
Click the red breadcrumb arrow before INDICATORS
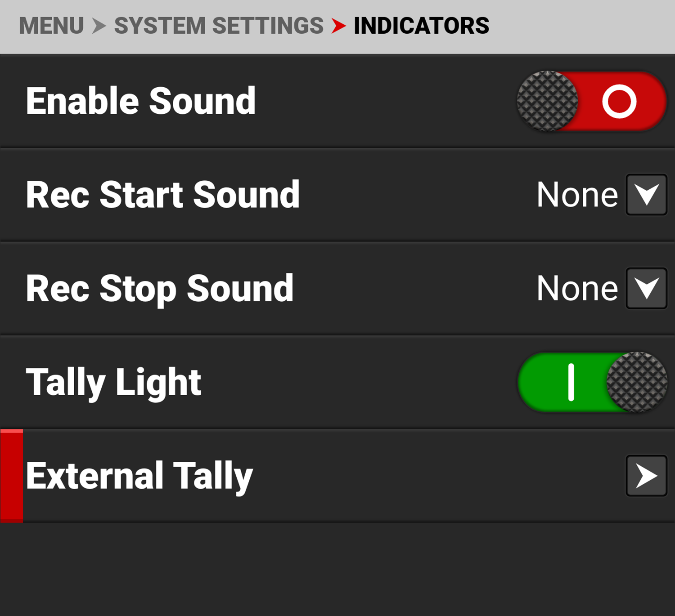point(338,26)
